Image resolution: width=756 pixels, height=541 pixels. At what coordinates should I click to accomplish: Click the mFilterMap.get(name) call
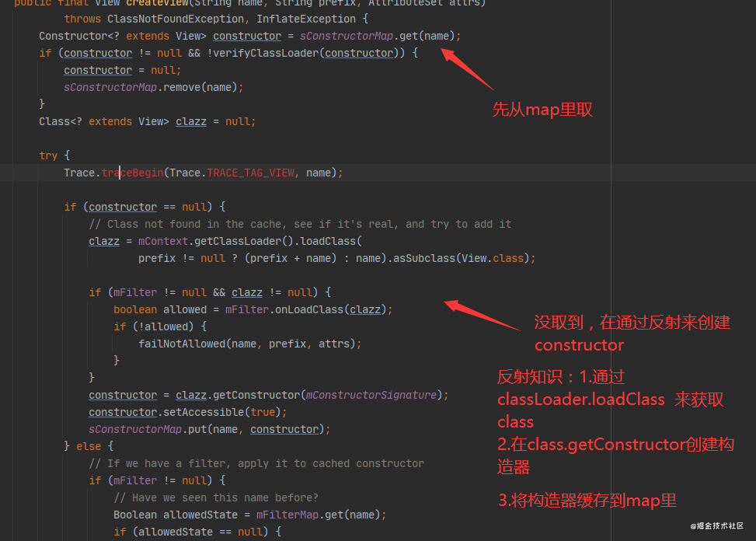click(x=319, y=515)
